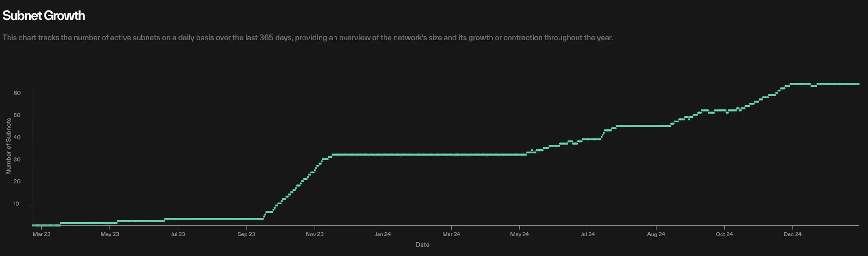Click the "Jul 23" x-axis tick label
868x256 pixels.
[x=178, y=234]
